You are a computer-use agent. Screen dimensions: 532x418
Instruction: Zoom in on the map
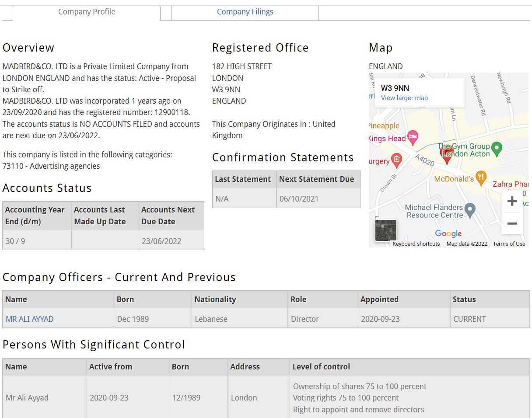click(512, 201)
